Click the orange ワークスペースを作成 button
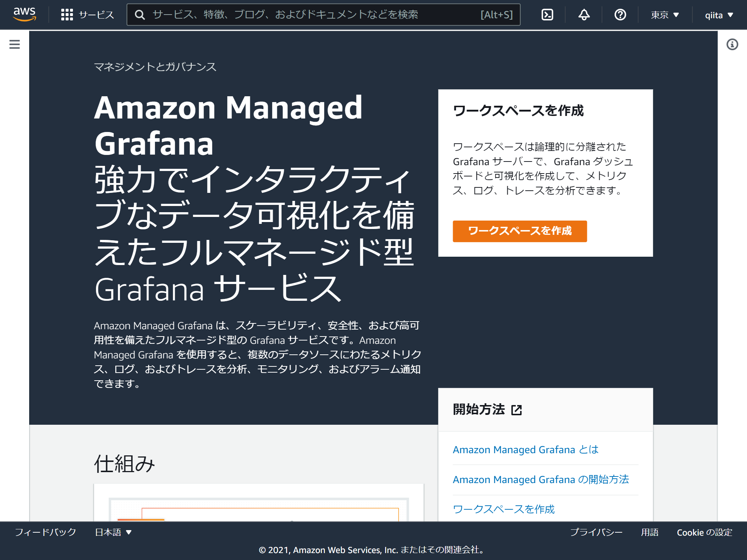 pos(519,231)
